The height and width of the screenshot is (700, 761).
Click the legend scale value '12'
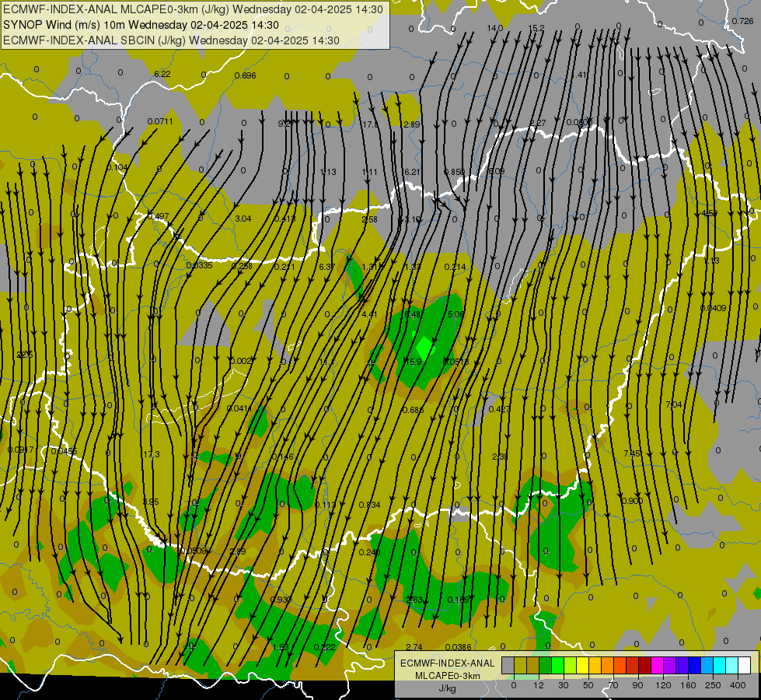coord(539,685)
